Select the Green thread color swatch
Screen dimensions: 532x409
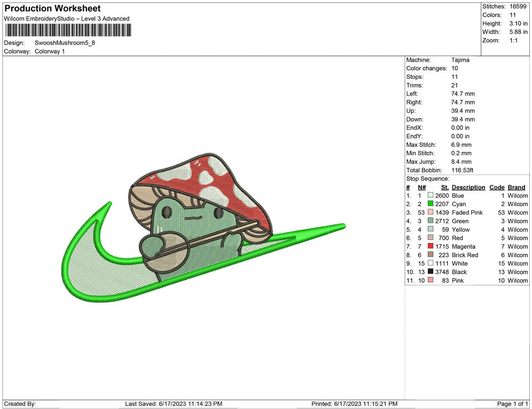coord(430,221)
